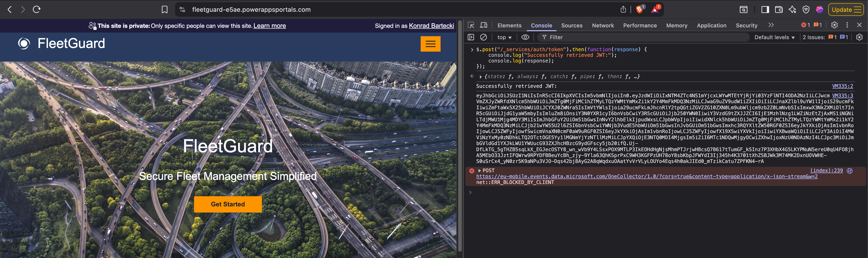This screenshot has width=868, height=258.
Task: Open the VPN shield icon
Action: tap(806, 10)
